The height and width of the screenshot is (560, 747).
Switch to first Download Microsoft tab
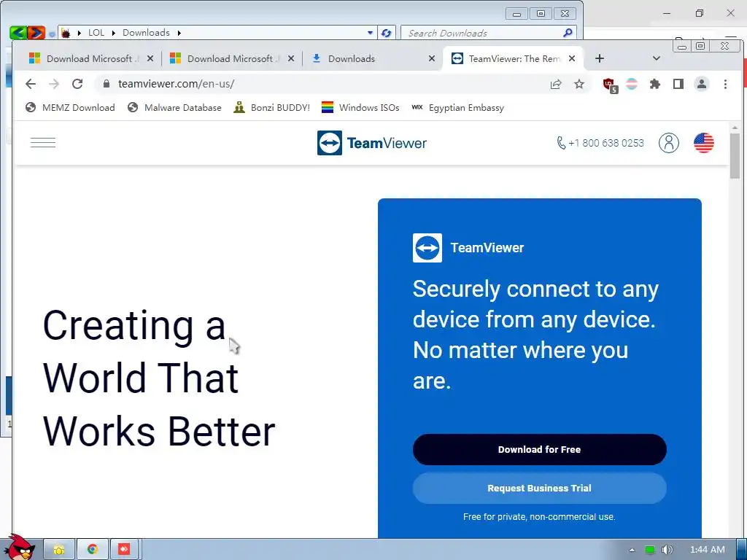pos(90,58)
